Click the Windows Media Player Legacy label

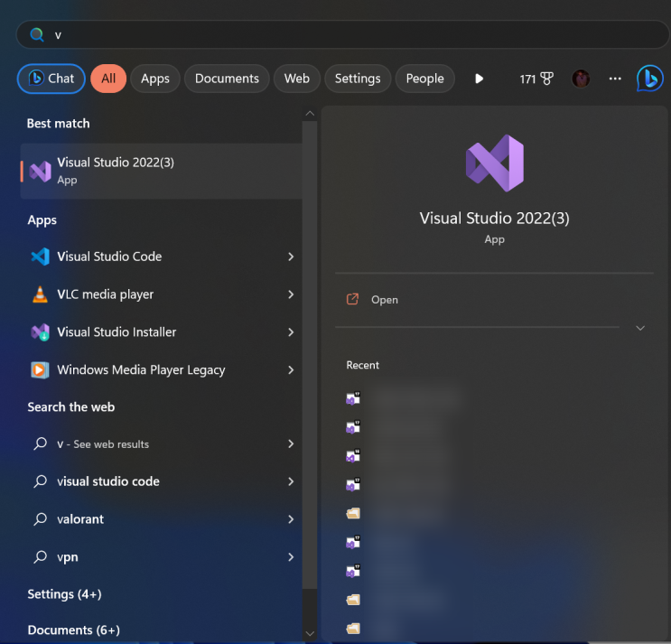141,369
